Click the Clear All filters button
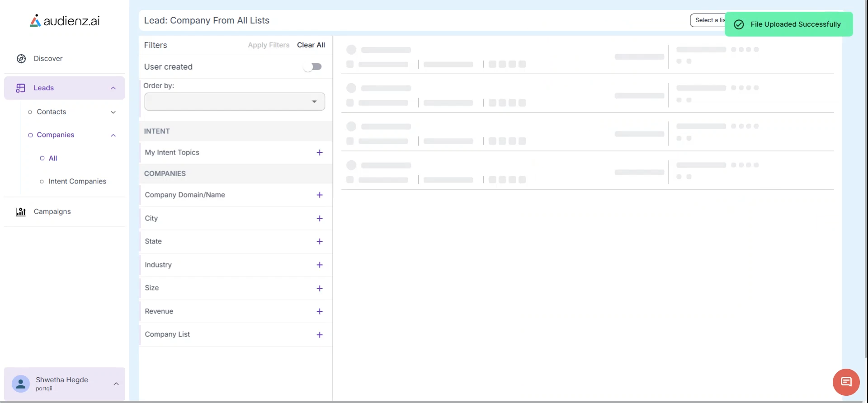The image size is (868, 403). 311,45
